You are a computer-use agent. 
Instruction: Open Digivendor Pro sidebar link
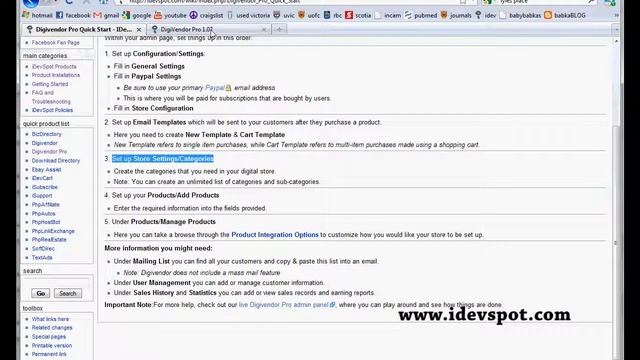coord(49,152)
